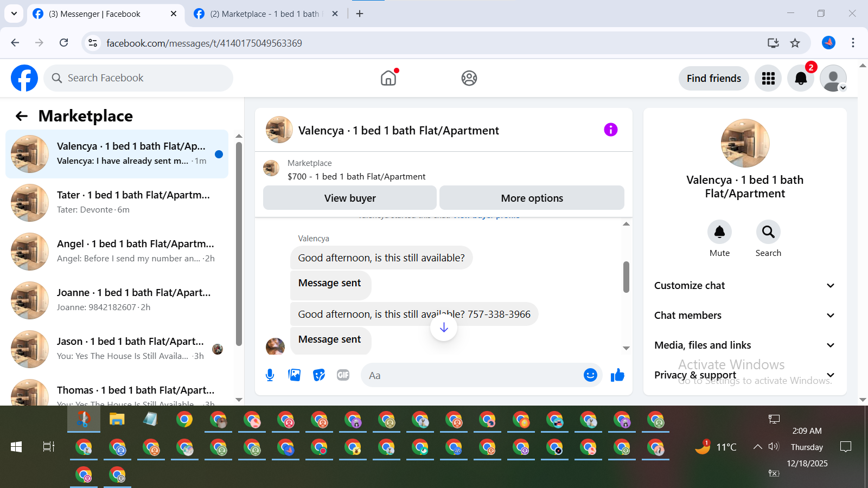Click the View buyer button
The width and height of the screenshot is (868, 488).
(350, 198)
